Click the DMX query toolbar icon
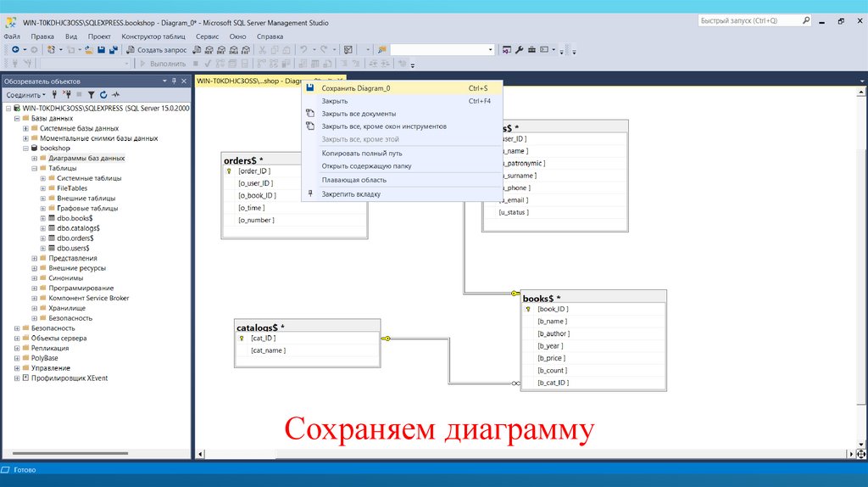868x487 pixels. pyautogui.click(x=221, y=50)
